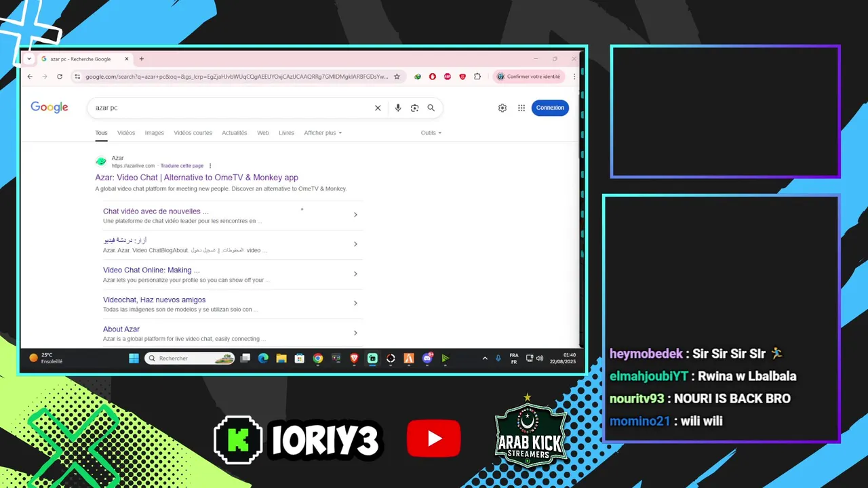Open the tab search chevron in Chrome
Screen dimensions: 868x488
pyautogui.click(x=29, y=59)
